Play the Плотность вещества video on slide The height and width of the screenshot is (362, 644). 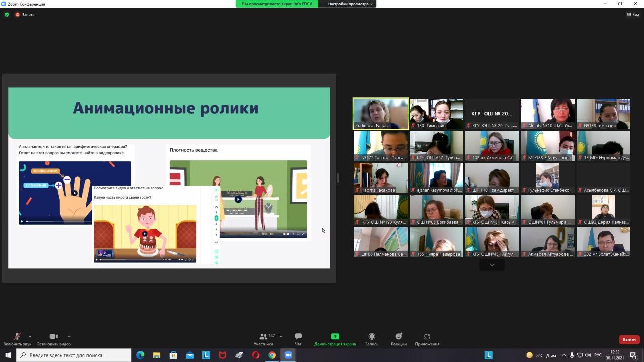tap(238, 199)
